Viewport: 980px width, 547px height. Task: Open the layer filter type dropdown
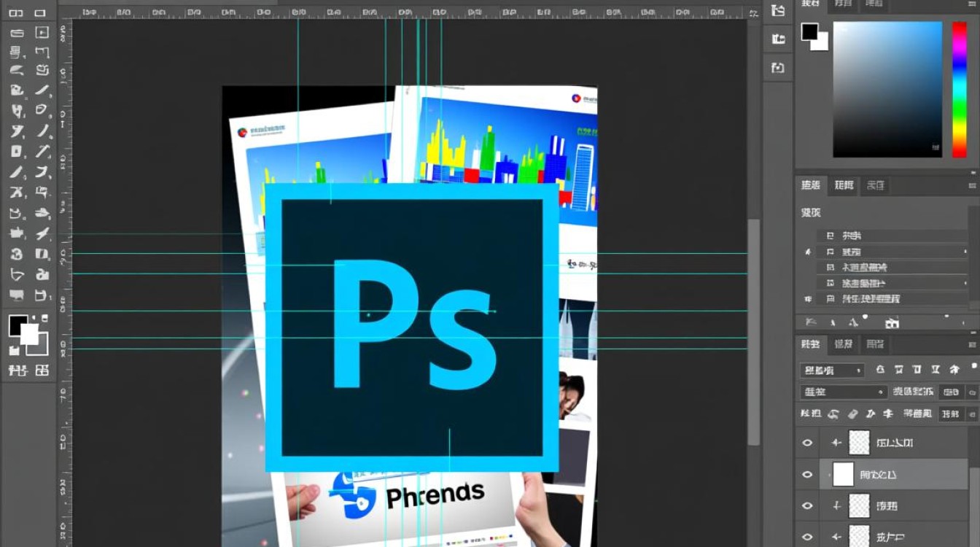831,370
